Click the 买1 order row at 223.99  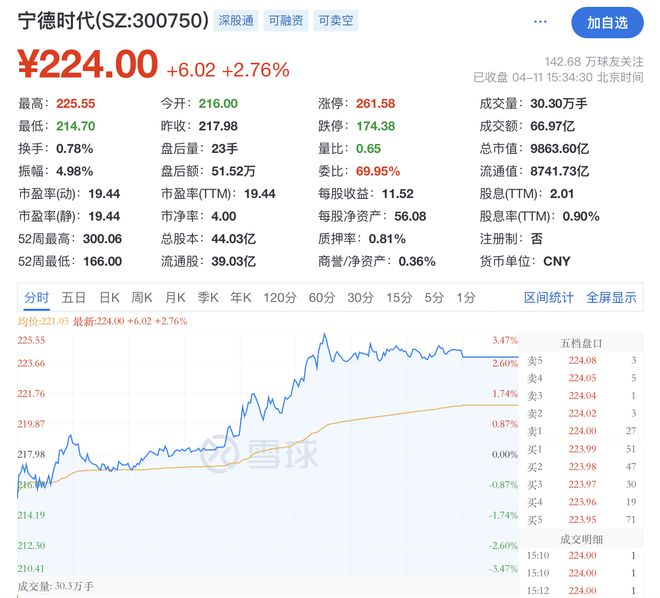[x=581, y=449]
